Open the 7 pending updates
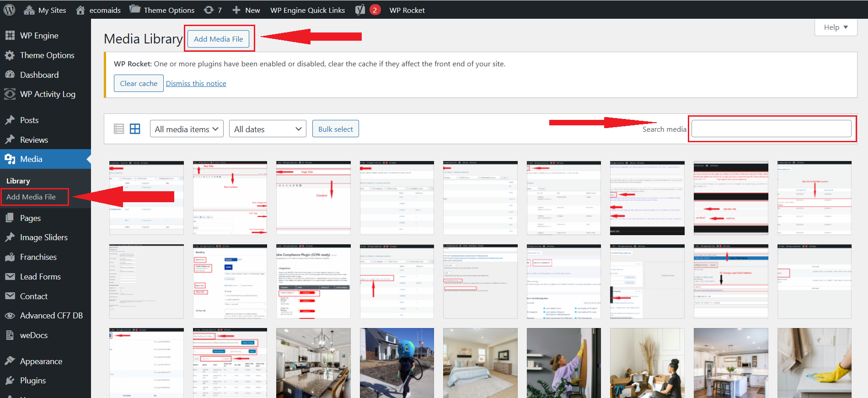This screenshot has height=398, width=868. coord(213,10)
